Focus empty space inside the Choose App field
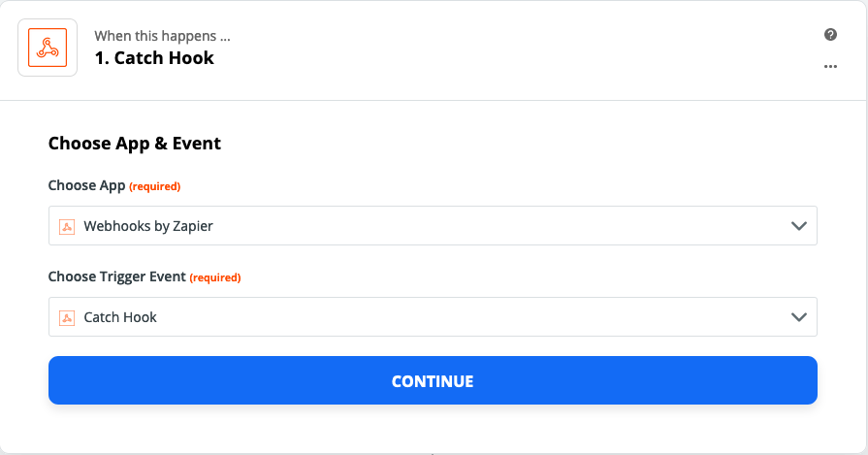This screenshot has width=868, height=455. click(498, 226)
